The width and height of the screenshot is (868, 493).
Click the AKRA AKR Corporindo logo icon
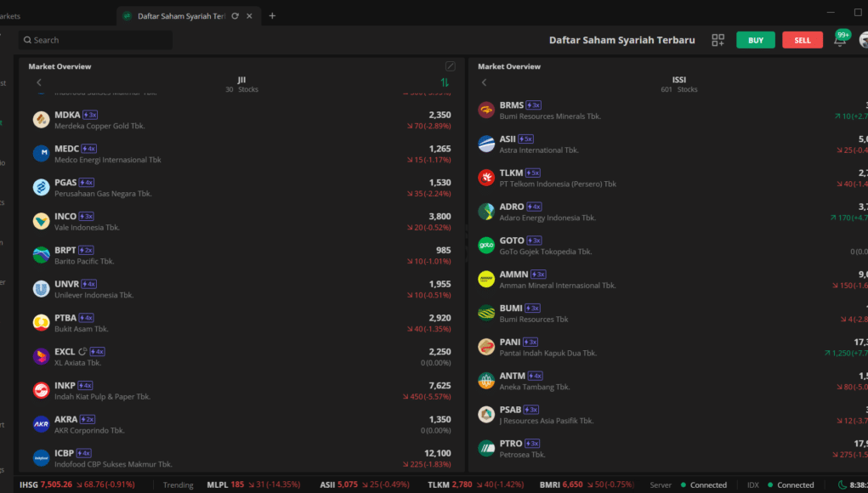coord(41,425)
